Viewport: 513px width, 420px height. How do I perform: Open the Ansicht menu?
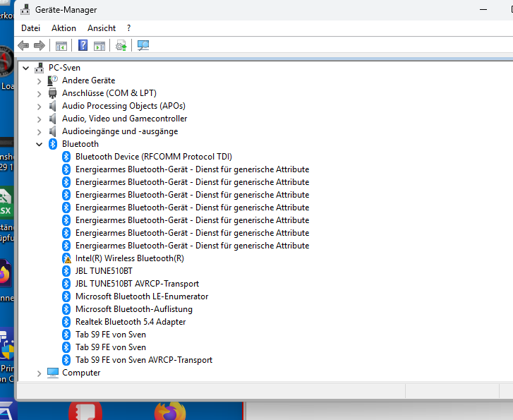(102, 28)
